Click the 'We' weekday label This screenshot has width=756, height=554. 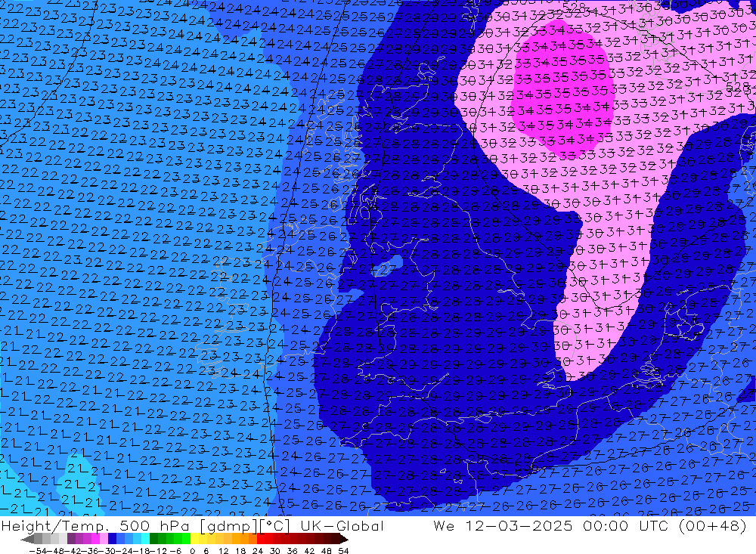click(444, 525)
